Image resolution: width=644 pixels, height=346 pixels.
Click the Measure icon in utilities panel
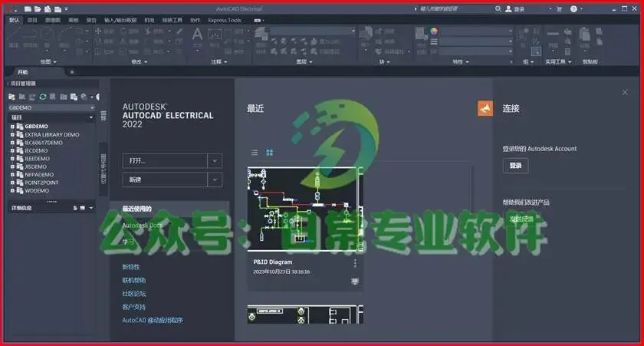pyautogui.click(x=553, y=35)
